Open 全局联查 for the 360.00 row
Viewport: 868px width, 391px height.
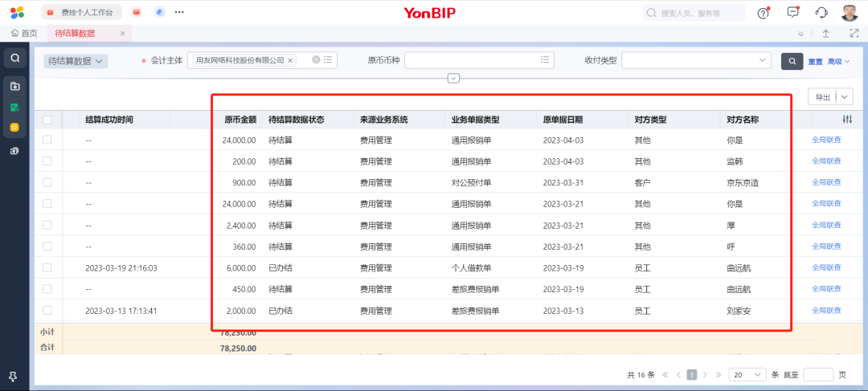(826, 246)
